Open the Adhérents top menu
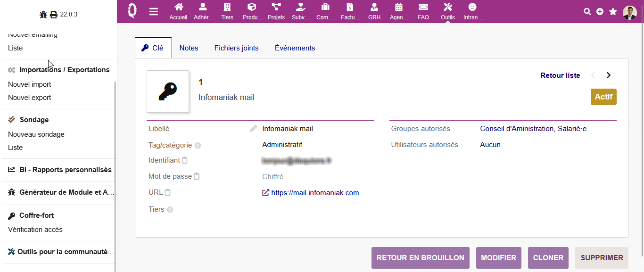This screenshot has height=272, width=644. coord(204,12)
